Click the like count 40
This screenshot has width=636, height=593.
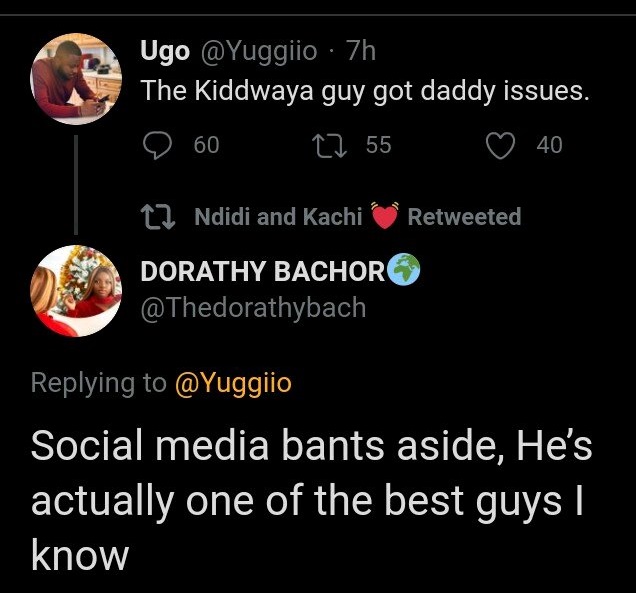coord(549,146)
